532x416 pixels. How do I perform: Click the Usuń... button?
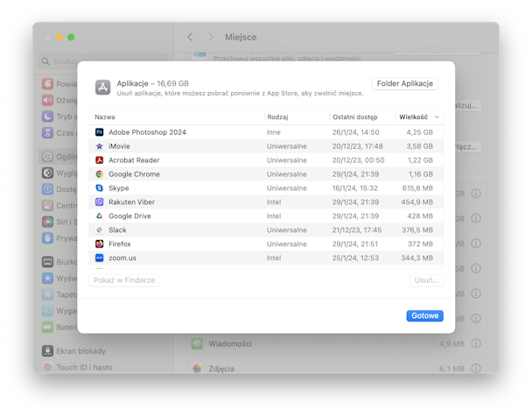[x=426, y=280]
